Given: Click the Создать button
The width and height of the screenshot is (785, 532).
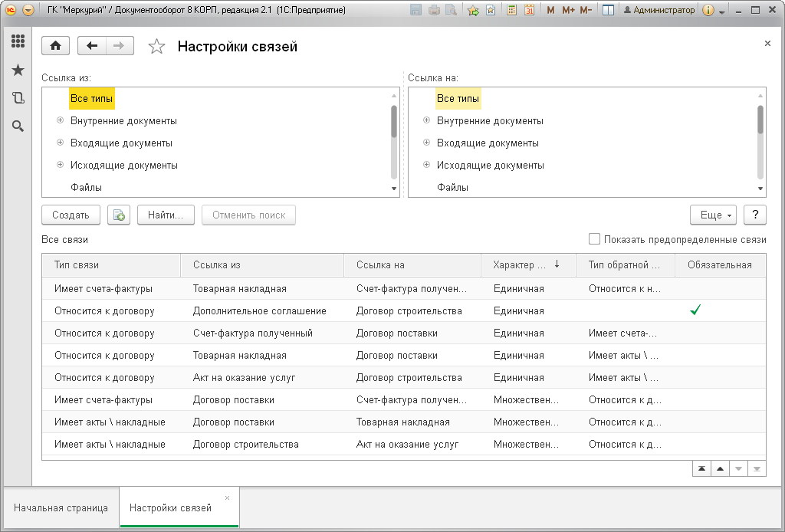Looking at the screenshot, I should (x=71, y=215).
